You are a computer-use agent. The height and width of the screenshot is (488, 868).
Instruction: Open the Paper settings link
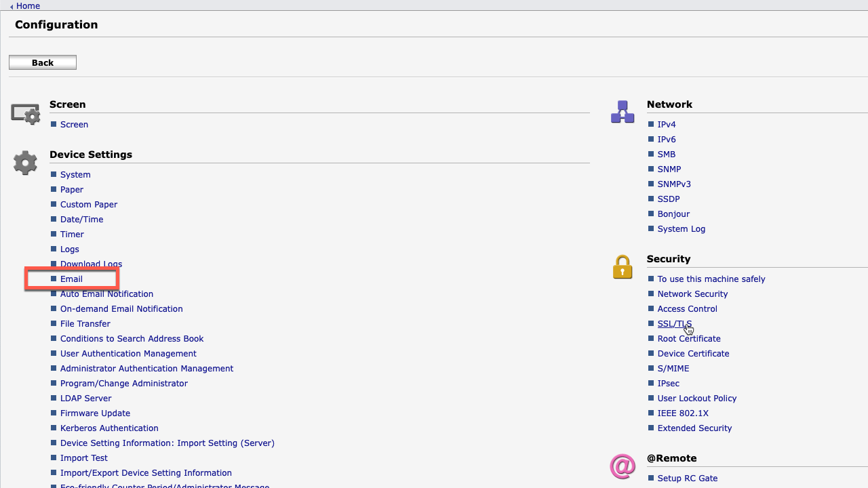(72, 190)
